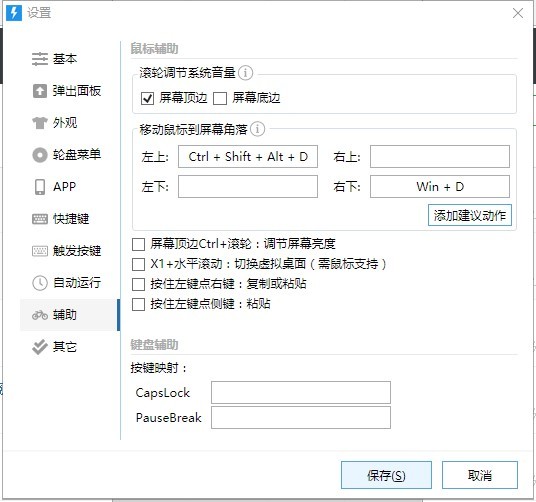Click the 保存(S) button
The height and width of the screenshot is (502, 536).
(x=386, y=475)
